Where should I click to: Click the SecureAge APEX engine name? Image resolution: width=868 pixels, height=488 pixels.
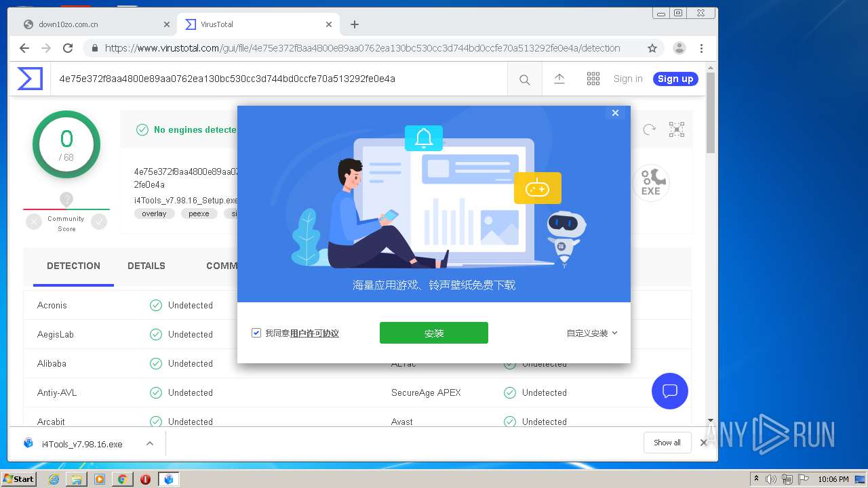[x=426, y=393]
